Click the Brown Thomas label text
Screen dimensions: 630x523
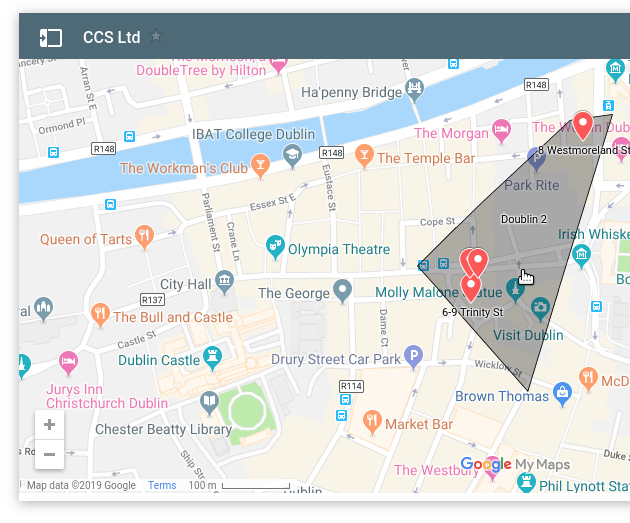coord(502,396)
